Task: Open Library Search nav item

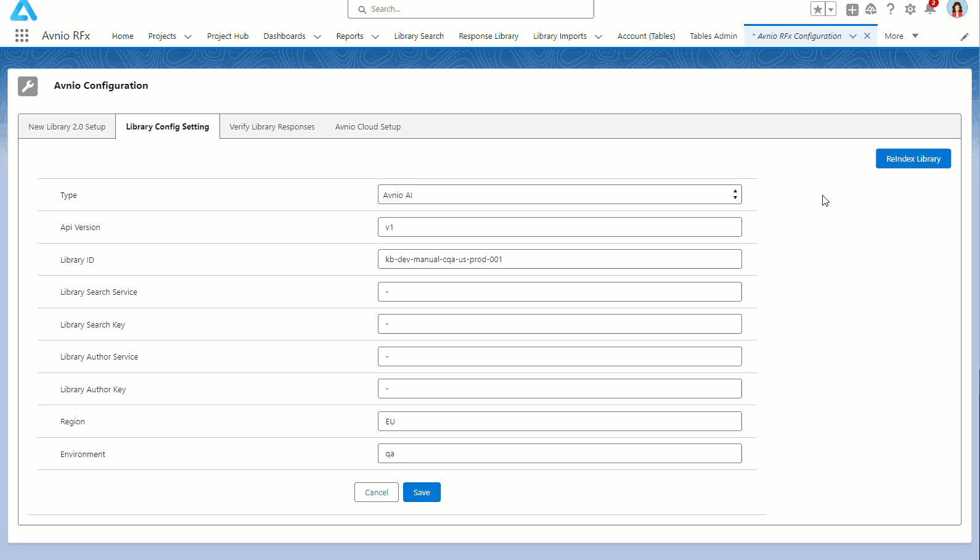Action: tap(419, 36)
